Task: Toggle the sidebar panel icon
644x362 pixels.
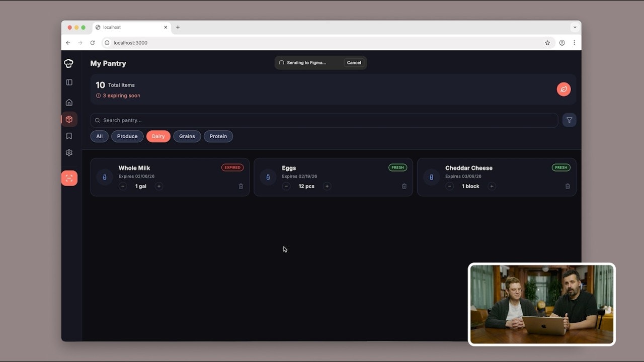Action: click(69, 82)
